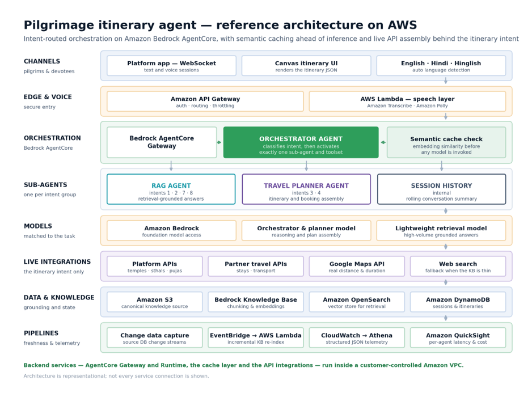
Task: Click the 'freshness & telemetry' caption
Action: click(x=52, y=343)
